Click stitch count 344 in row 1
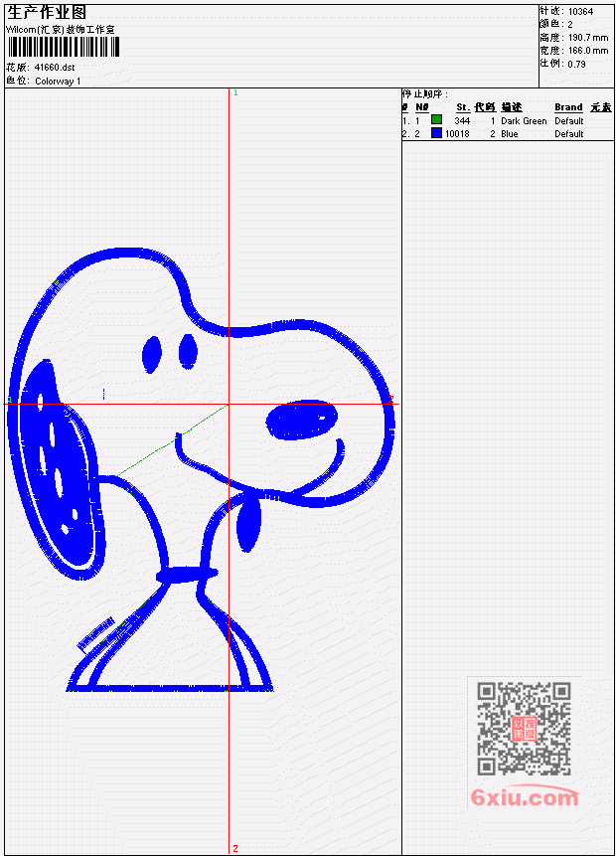The image size is (616, 856). (462, 120)
